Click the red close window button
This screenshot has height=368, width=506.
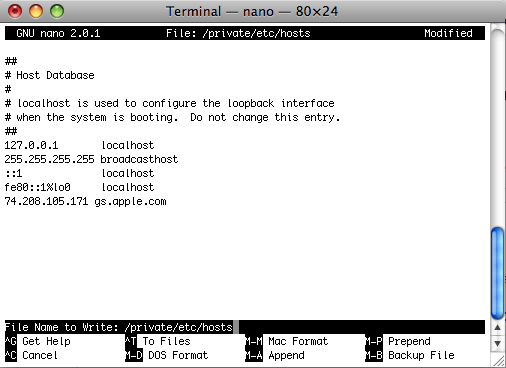point(15,11)
